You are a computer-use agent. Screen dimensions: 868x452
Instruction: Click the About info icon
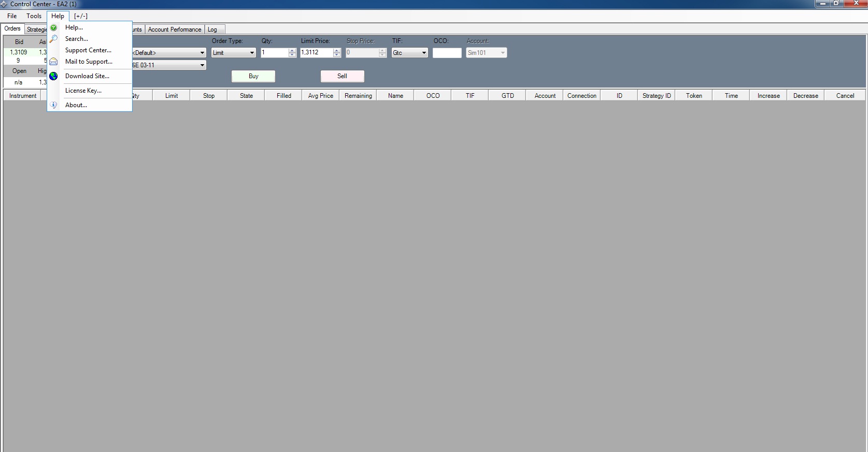(x=53, y=105)
